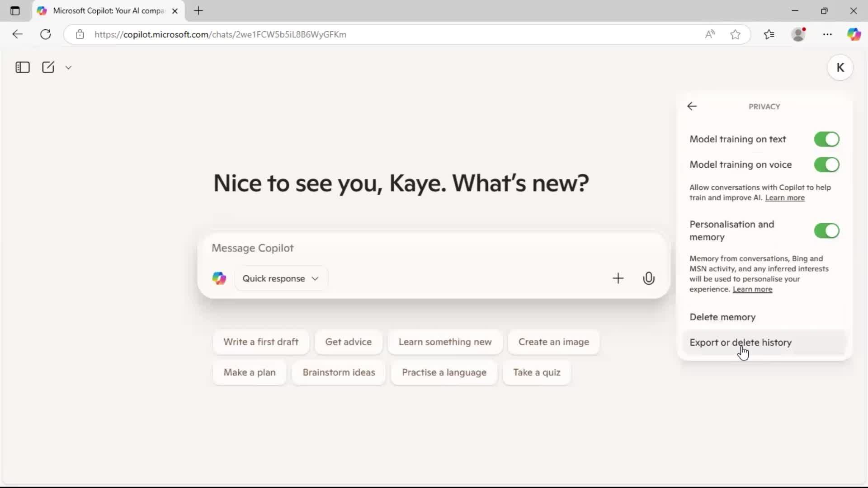Open Learn more about model training
Screen dimensions: 868x488
785,198
